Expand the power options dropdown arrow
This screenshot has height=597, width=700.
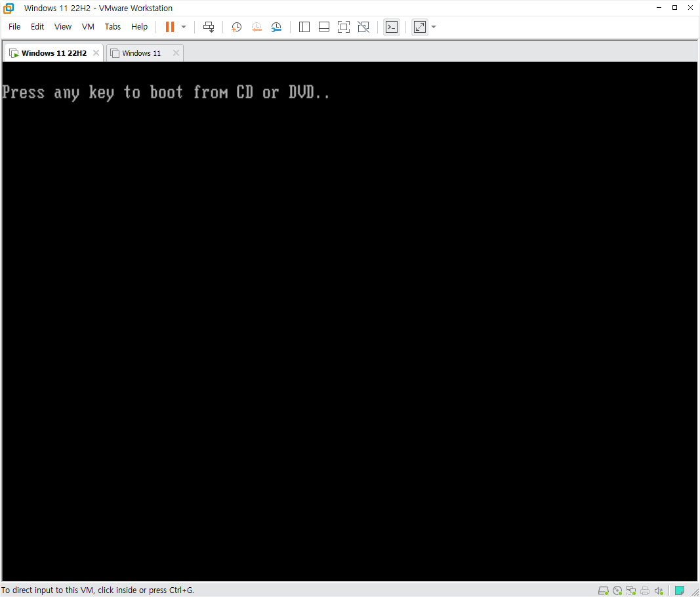pyautogui.click(x=184, y=27)
